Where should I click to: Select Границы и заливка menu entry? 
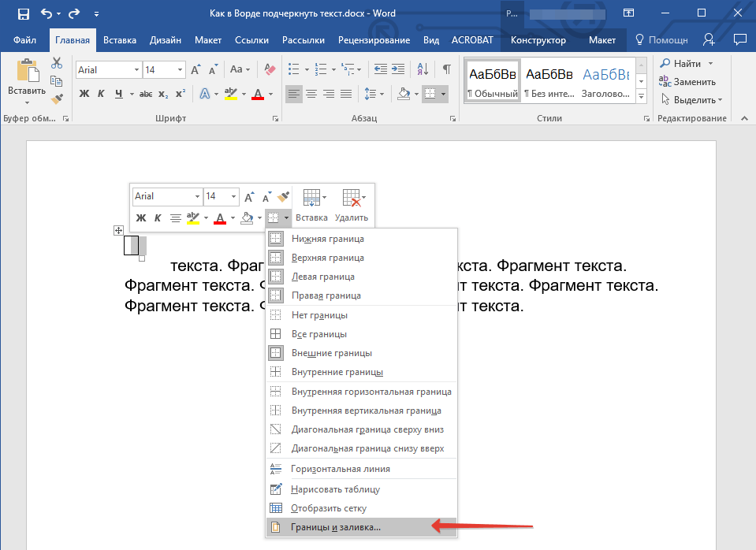[336, 527]
